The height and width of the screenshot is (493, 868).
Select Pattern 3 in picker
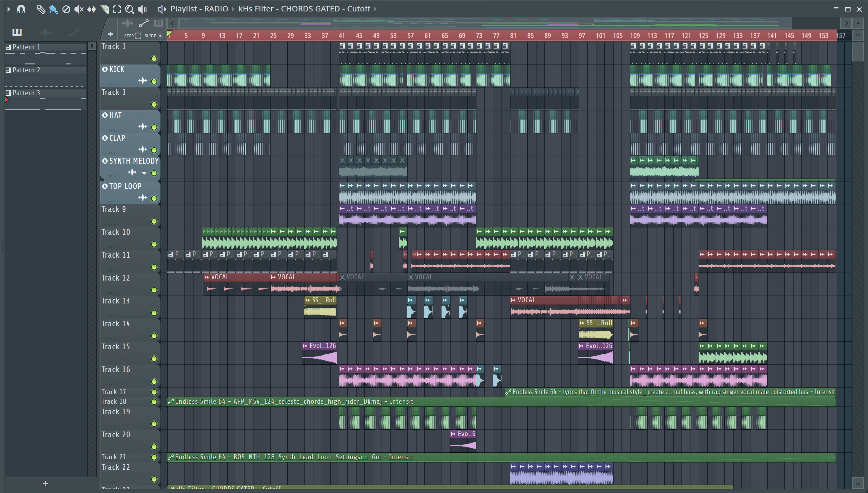point(45,93)
